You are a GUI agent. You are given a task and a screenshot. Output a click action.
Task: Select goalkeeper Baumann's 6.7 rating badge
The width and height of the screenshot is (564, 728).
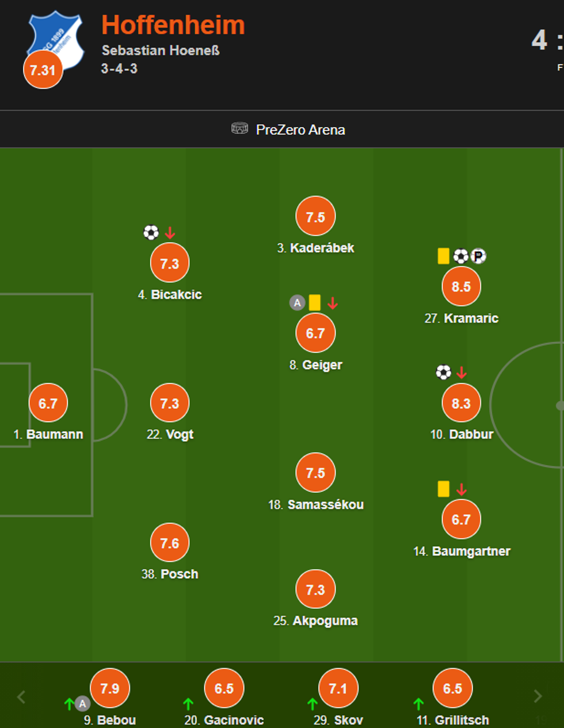[x=48, y=403]
